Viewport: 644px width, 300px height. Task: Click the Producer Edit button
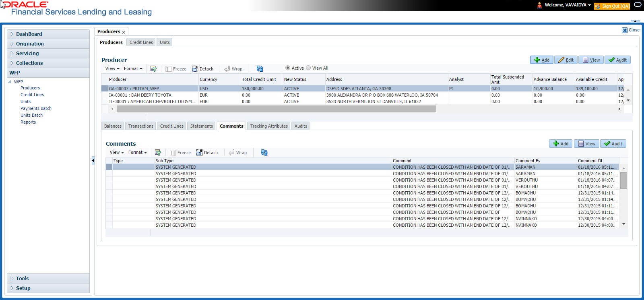pyautogui.click(x=566, y=60)
